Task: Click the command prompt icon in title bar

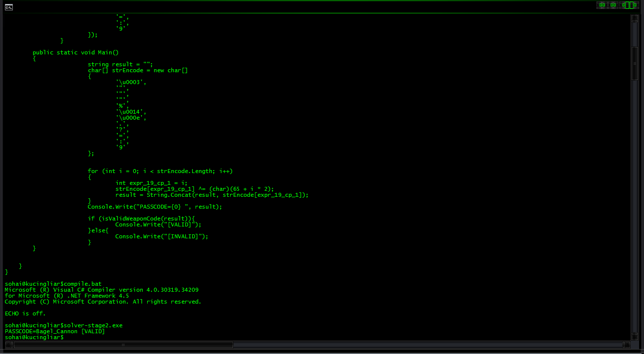Action: pyautogui.click(x=9, y=7)
